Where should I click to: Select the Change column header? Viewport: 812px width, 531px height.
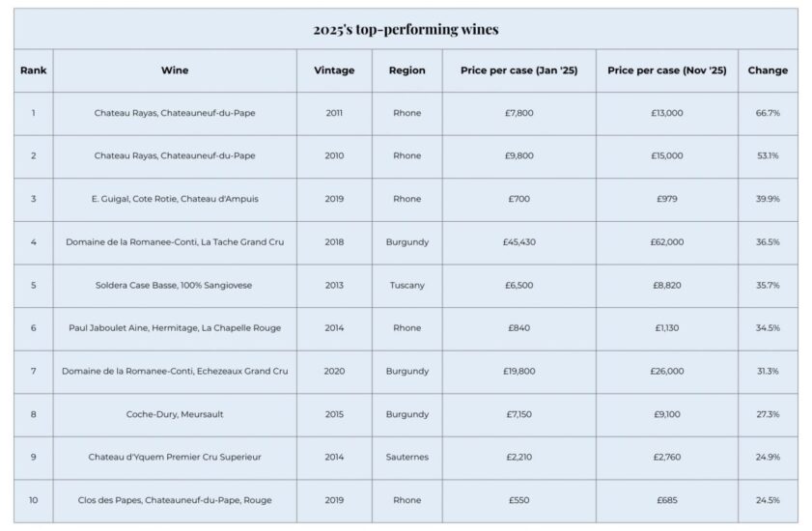(x=768, y=70)
